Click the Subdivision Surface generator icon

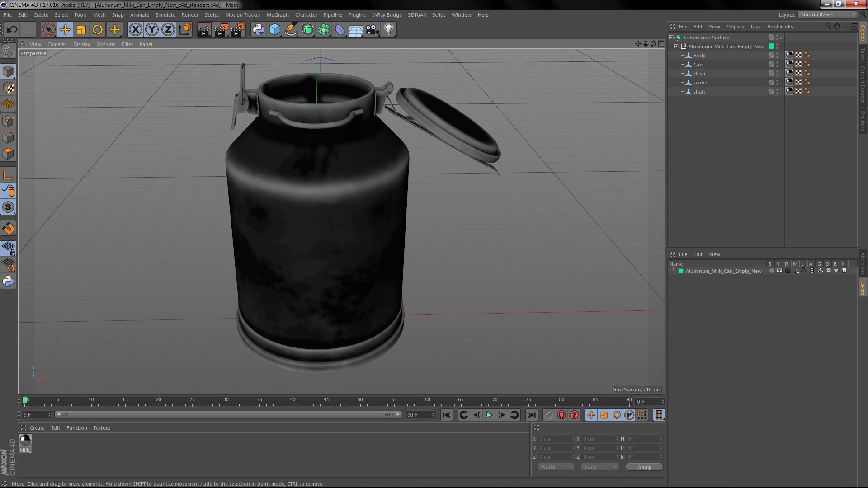pos(679,37)
